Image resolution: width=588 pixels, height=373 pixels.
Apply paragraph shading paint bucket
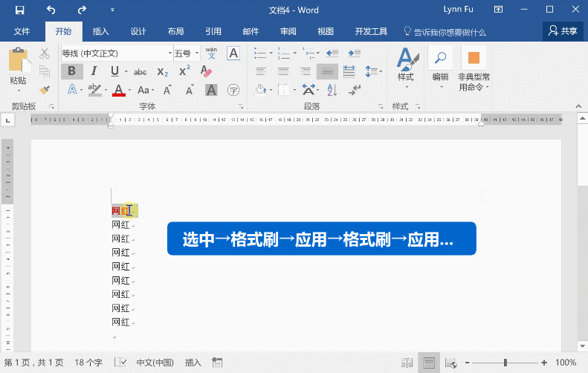(260, 90)
